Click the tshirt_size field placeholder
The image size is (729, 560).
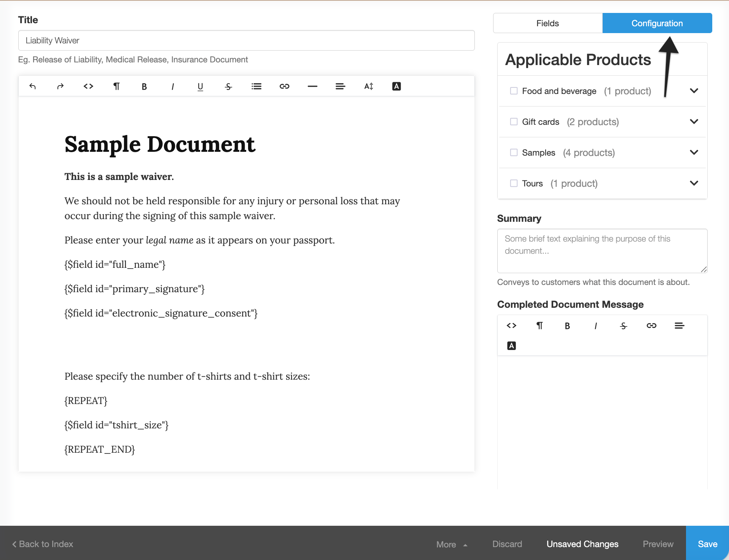pos(116,425)
